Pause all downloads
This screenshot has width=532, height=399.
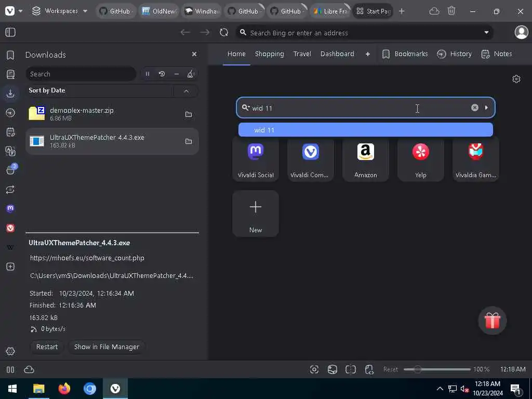click(147, 74)
